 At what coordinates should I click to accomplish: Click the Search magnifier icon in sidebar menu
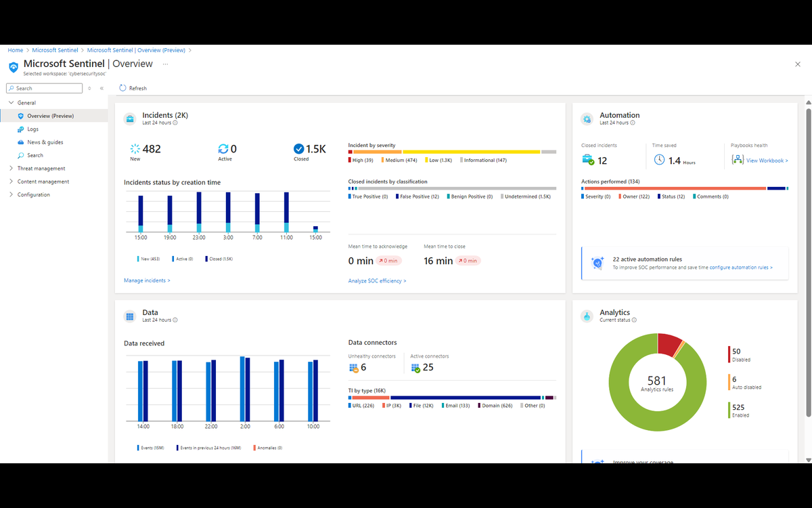tap(20, 155)
